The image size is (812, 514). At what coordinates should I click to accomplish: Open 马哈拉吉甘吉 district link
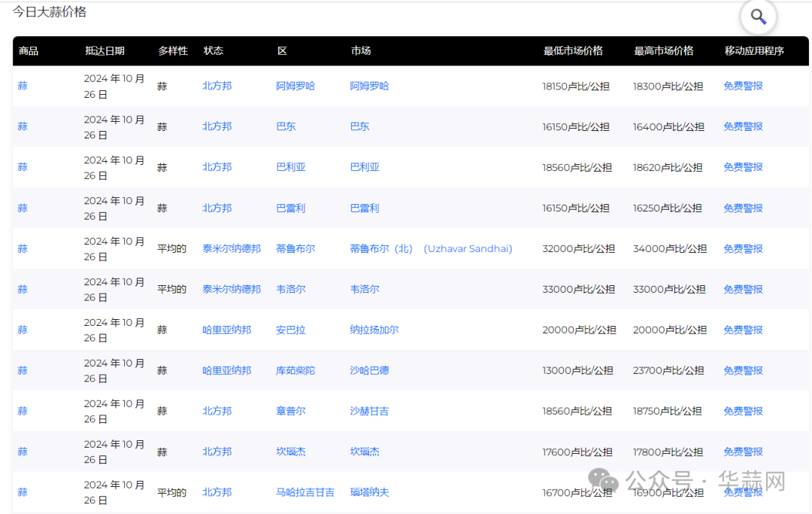[x=305, y=492]
